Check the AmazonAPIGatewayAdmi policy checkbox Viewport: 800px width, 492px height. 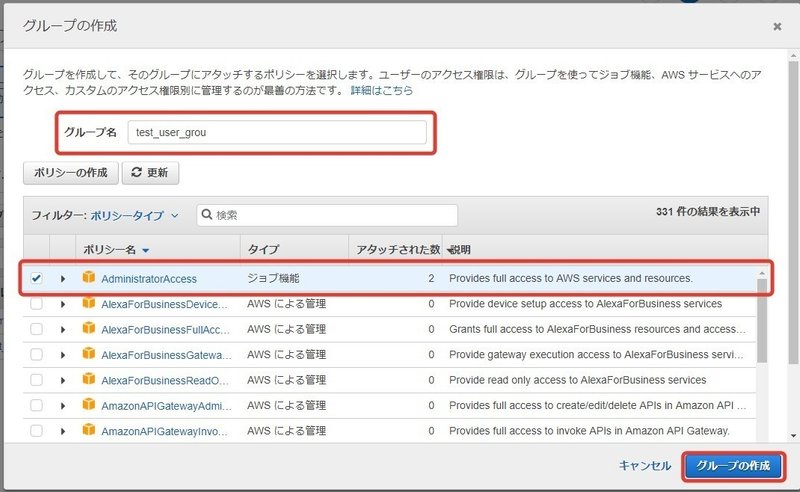[36, 405]
